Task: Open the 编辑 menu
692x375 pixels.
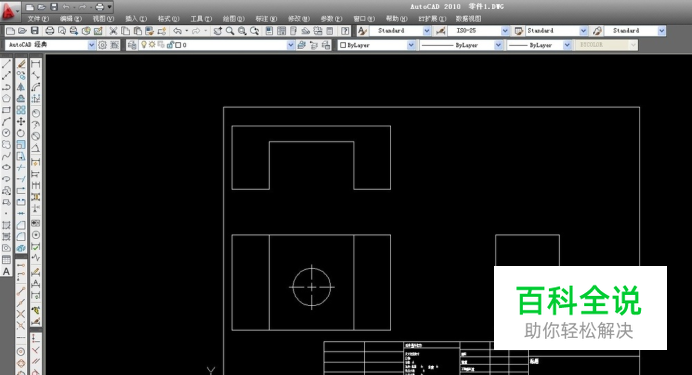Action: (x=71, y=19)
